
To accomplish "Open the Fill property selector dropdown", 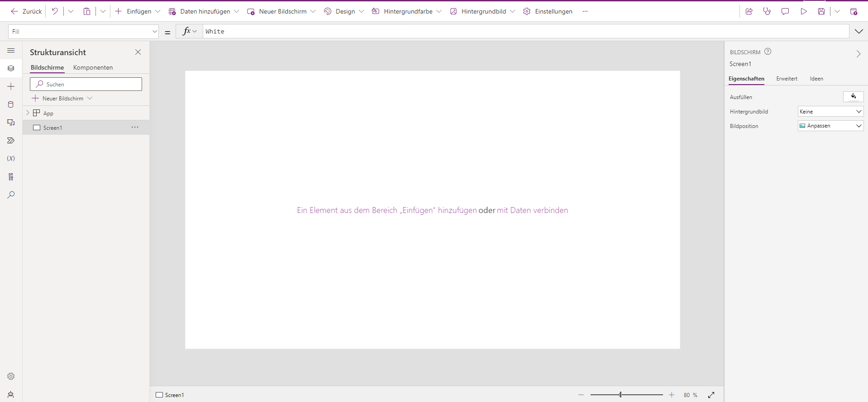I will [84, 32].
